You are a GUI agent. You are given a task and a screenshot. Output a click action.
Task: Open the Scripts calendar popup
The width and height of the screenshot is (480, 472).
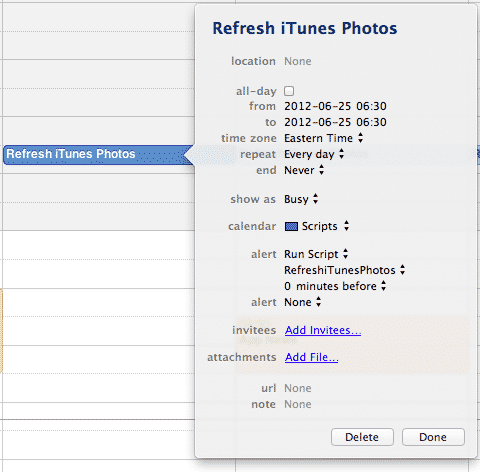point(317,226)
